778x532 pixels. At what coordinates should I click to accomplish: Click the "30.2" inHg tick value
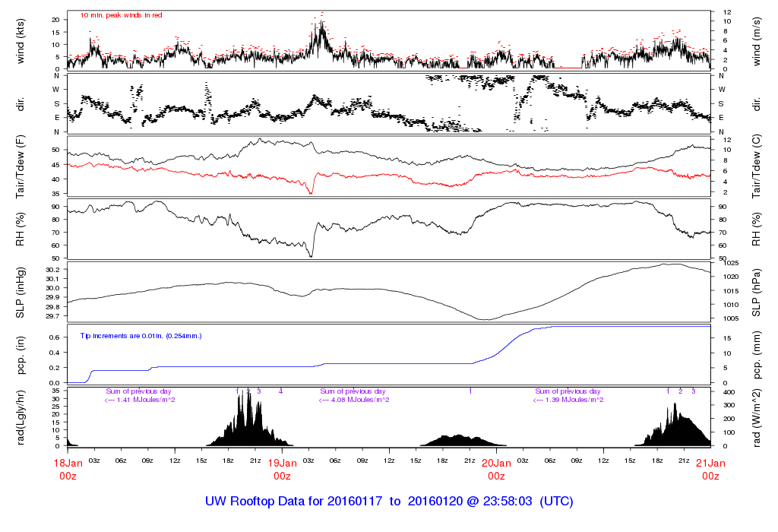pos(53,270)
